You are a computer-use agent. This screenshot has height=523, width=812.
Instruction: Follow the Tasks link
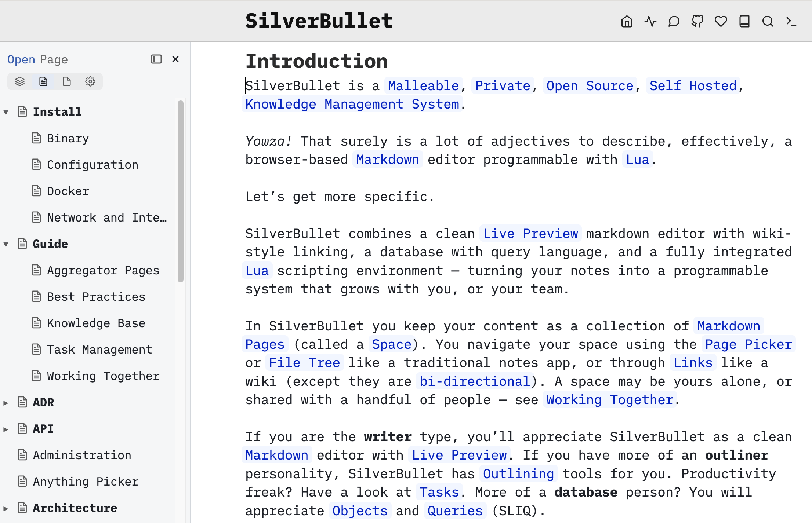click(x=439, y=492)
